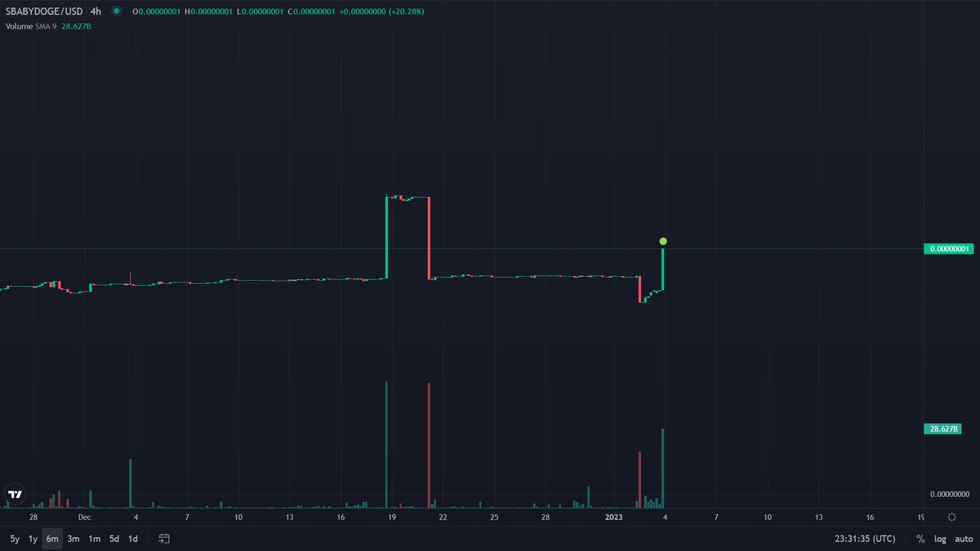Viewport: 980px width, 551px height.
Task: Click the 16 date label after 2023
Action: pos(870,517)
